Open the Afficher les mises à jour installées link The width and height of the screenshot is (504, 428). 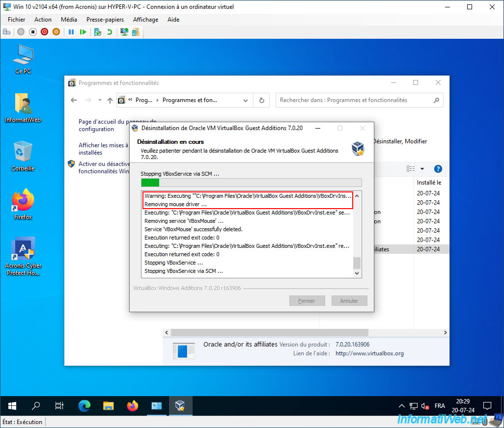coord(104,149)
